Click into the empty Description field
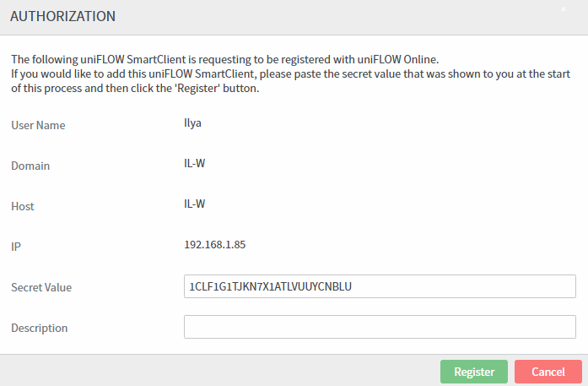The width and height of the screenshot is (588, 386). [x=380, y=327]
